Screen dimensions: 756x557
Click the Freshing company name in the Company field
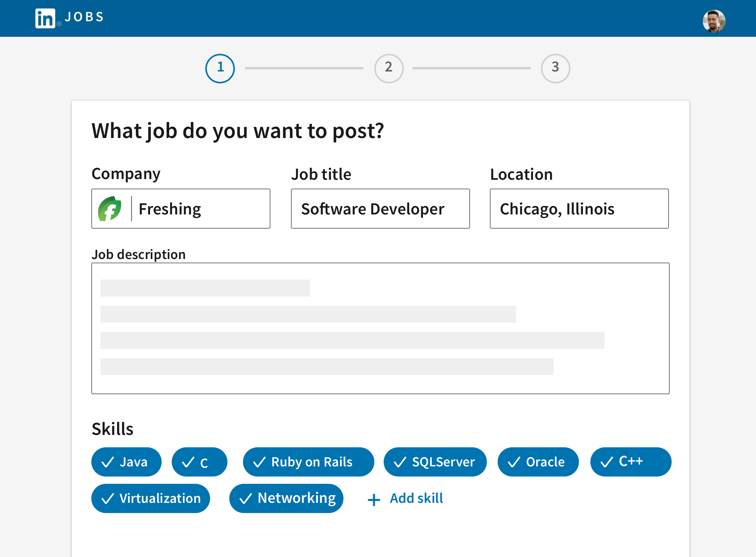[170, 209]
